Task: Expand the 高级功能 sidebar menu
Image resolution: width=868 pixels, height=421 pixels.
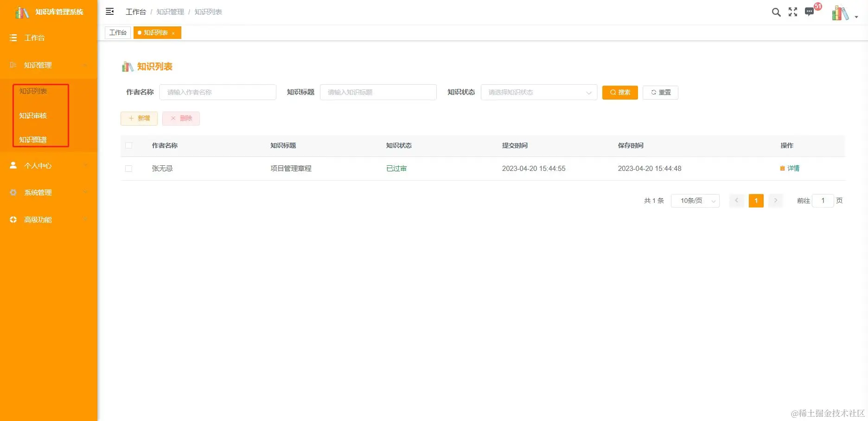Action: pos(38,219)
